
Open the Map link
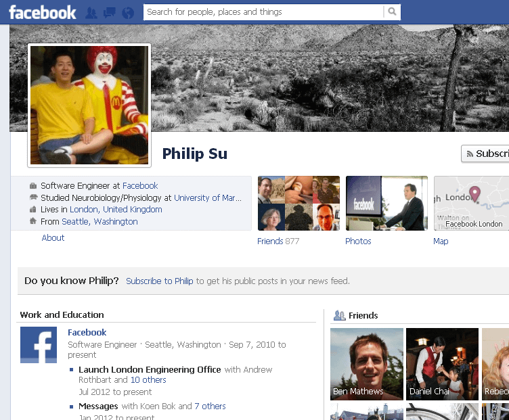[x=441, y=241]
